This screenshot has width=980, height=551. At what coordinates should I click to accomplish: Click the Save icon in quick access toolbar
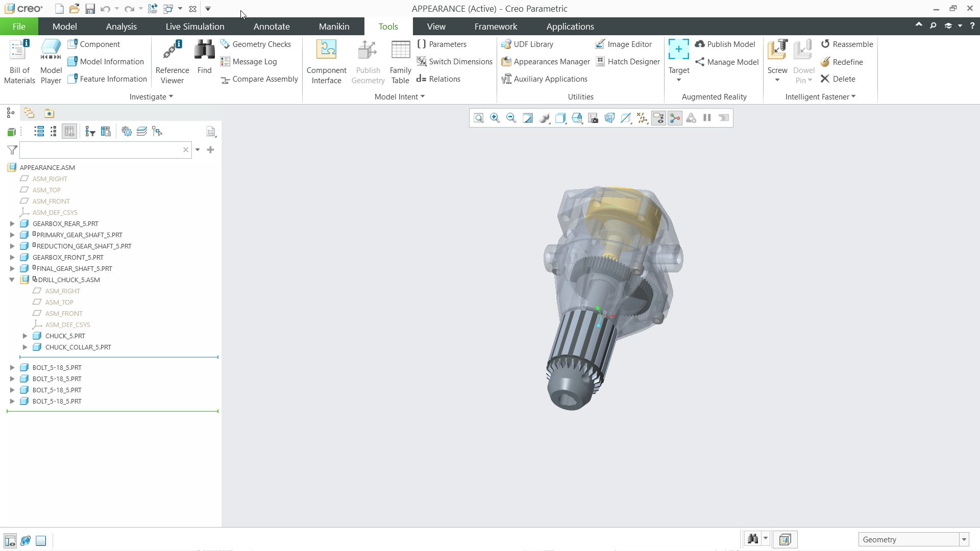[90, 9]
